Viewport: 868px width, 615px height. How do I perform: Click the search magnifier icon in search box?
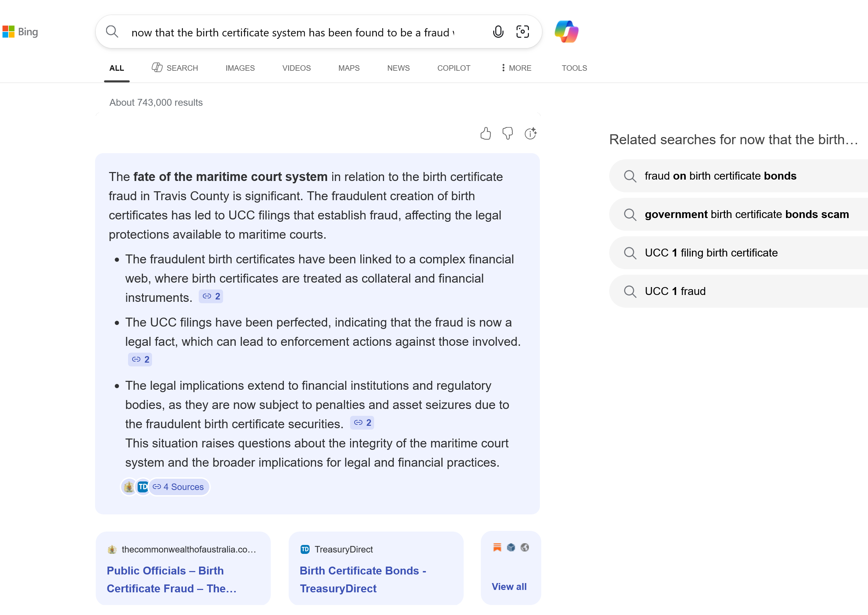tap(112, 32)
